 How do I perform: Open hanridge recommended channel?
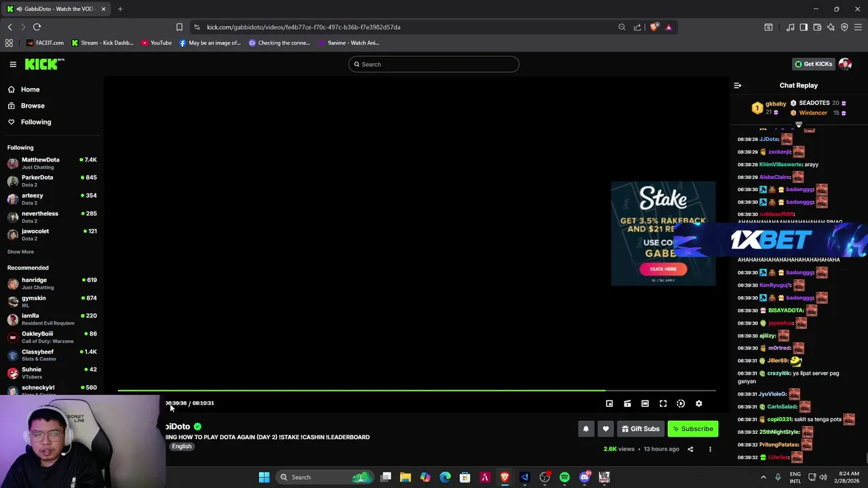point(52,283)
